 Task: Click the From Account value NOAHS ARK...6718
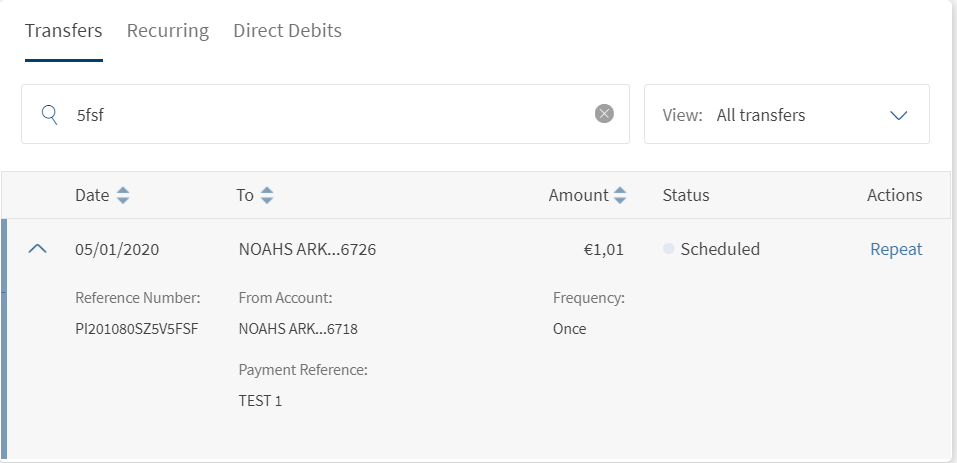point(298,328)
